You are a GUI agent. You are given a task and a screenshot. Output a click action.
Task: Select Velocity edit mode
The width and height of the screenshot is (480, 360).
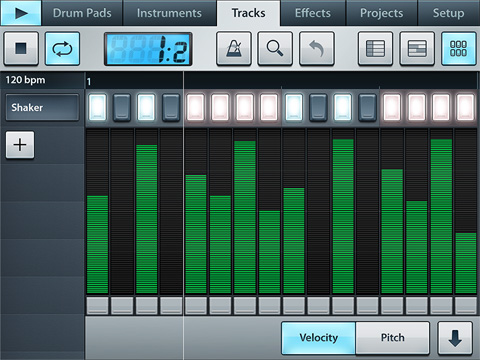coord(319,338)
